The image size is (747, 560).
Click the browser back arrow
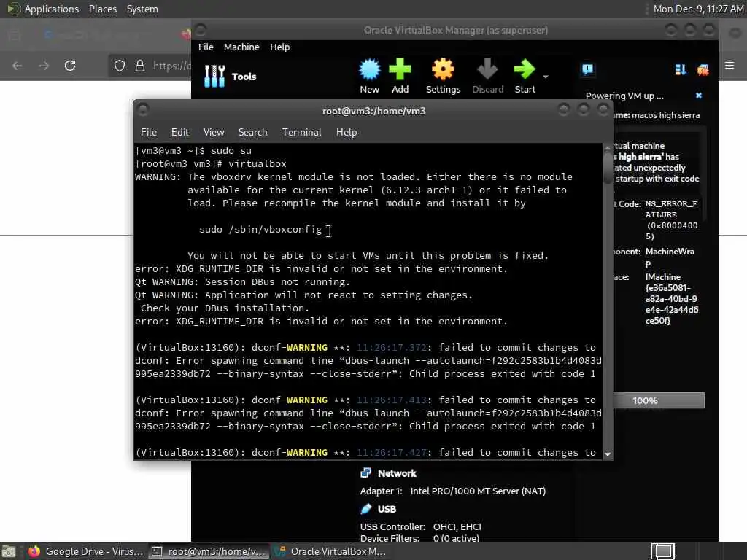click(18, 66)
